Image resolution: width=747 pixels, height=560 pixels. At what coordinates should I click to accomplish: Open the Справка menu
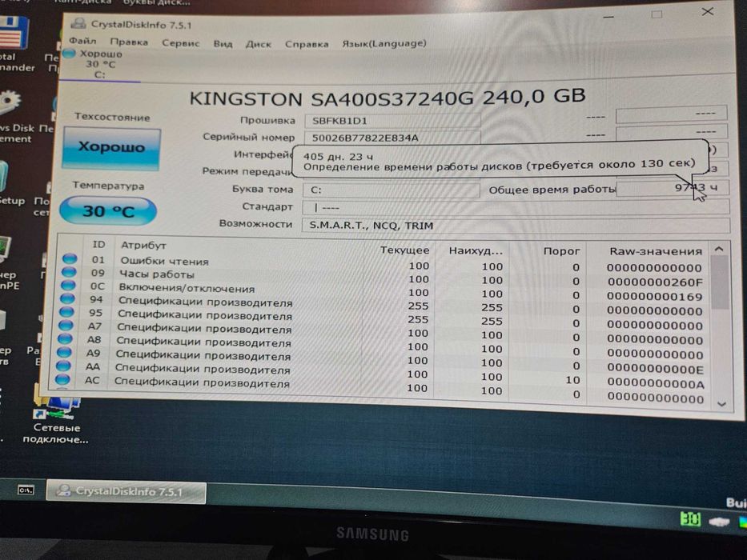coord(307,44)
